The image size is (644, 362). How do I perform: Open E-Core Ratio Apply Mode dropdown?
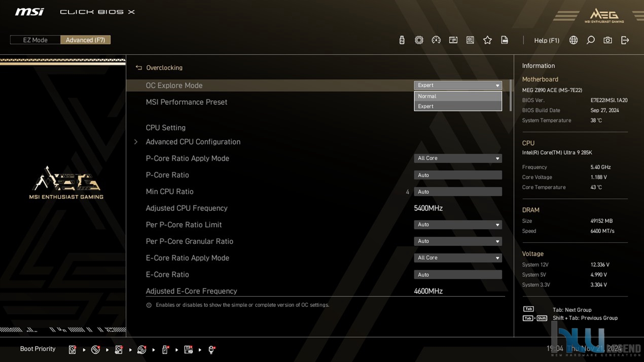(x=458, y=258)
